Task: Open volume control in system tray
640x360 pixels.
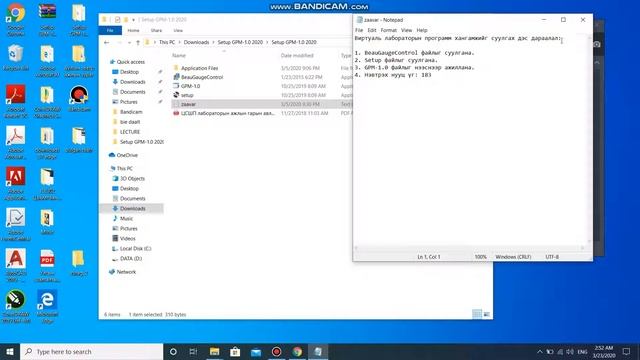Action: (570, 351)
